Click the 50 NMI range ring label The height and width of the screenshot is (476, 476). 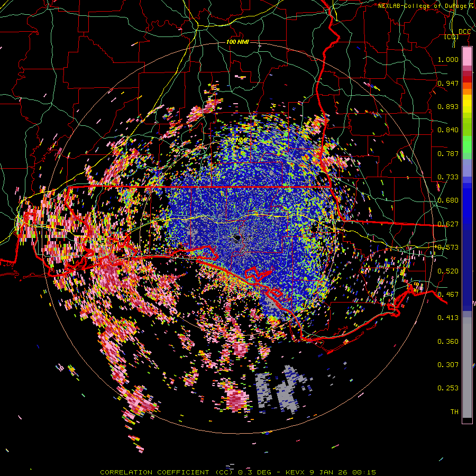tap(237, 140)
